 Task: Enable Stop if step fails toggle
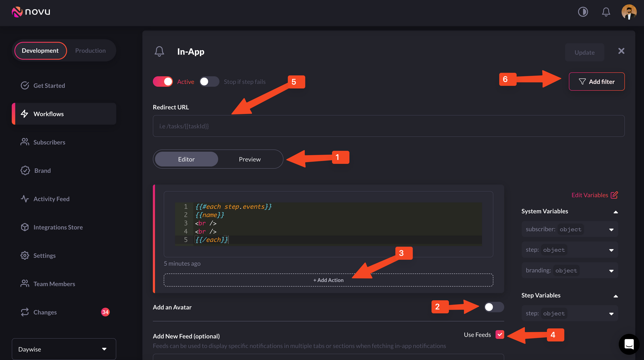[209, 82]
